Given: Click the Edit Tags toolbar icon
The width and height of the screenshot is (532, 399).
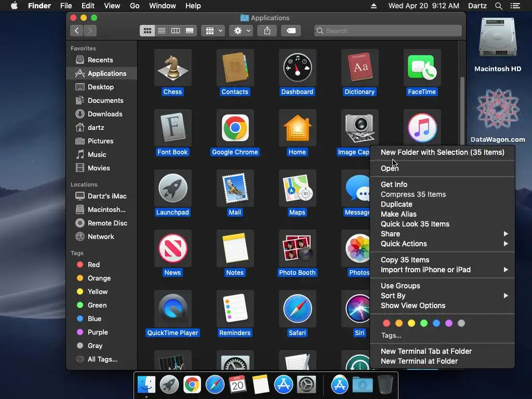Looking at the screenshot, I should tap(291, 31).
